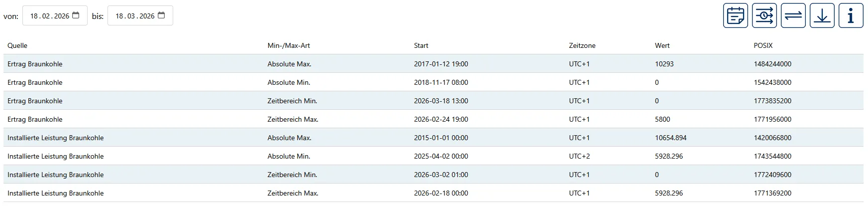The image size is (868, 210).
Task: Open the 'von' date calendar picker icon
Action: click(x=76, y=15)
